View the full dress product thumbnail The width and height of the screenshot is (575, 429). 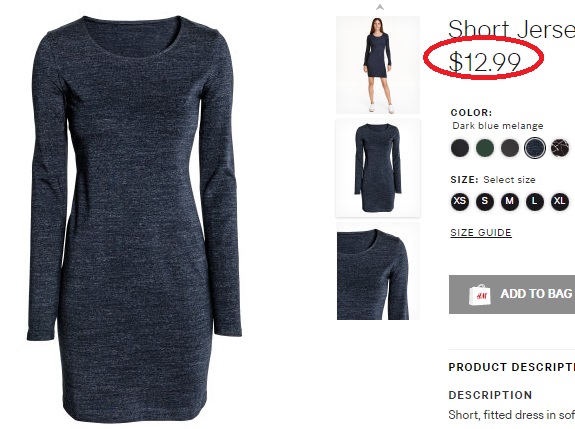(x=378, y=168)
